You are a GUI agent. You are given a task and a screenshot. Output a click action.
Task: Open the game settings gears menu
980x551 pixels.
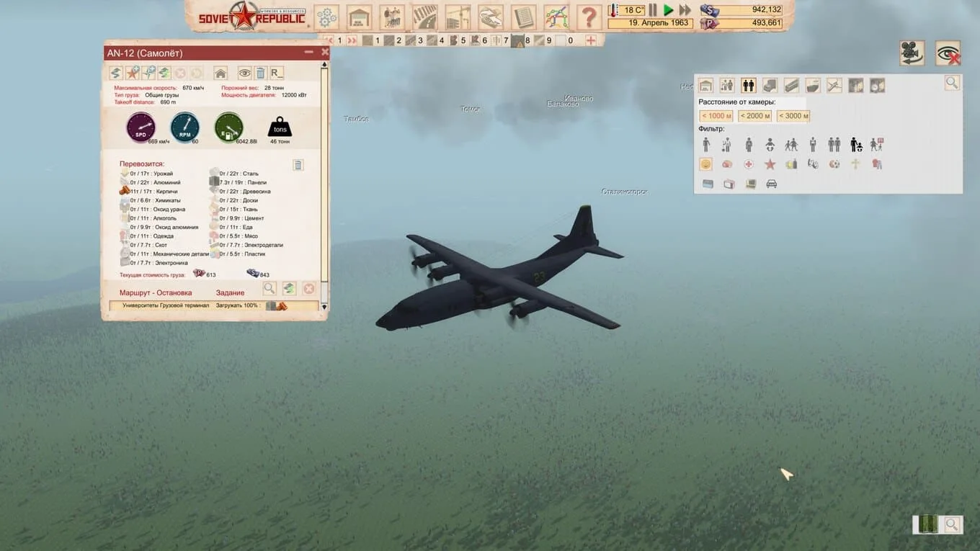click(326, 17)
